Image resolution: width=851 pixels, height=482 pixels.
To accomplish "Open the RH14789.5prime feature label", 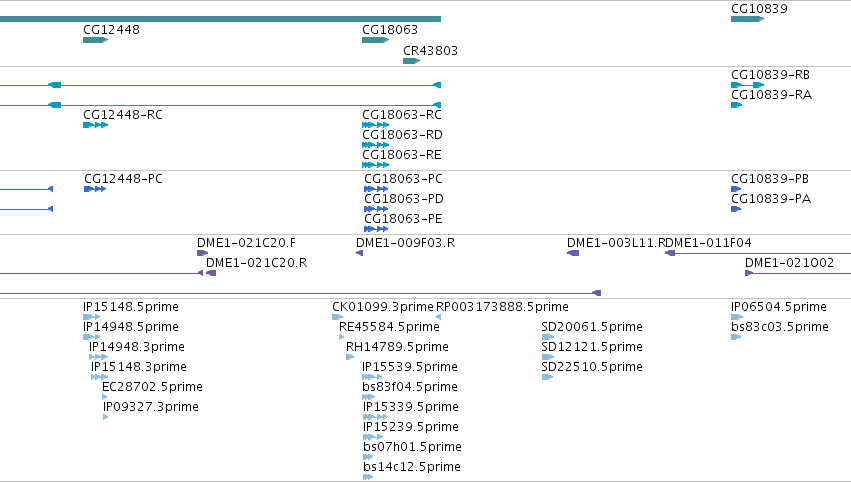I will point(397,346).
